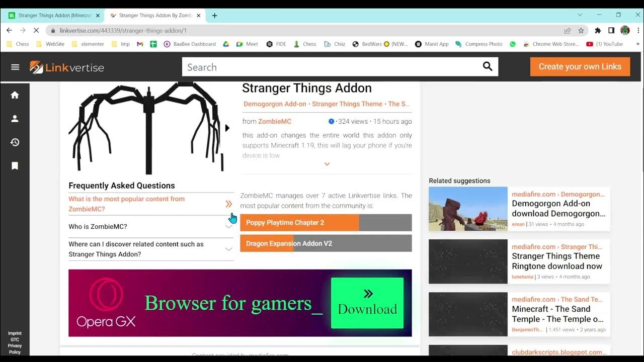Open the YouTube bookmark

pyautogui.click(x=604, y=44)
